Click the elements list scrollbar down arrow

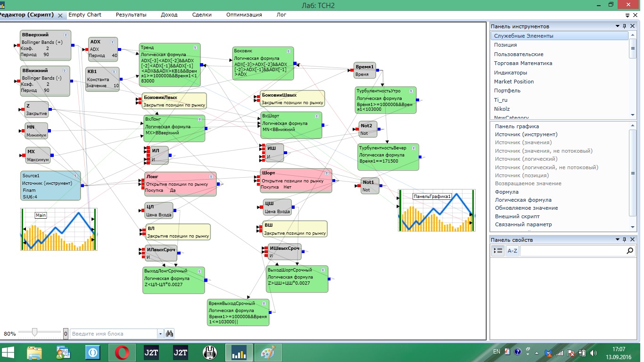coord(633,227)
